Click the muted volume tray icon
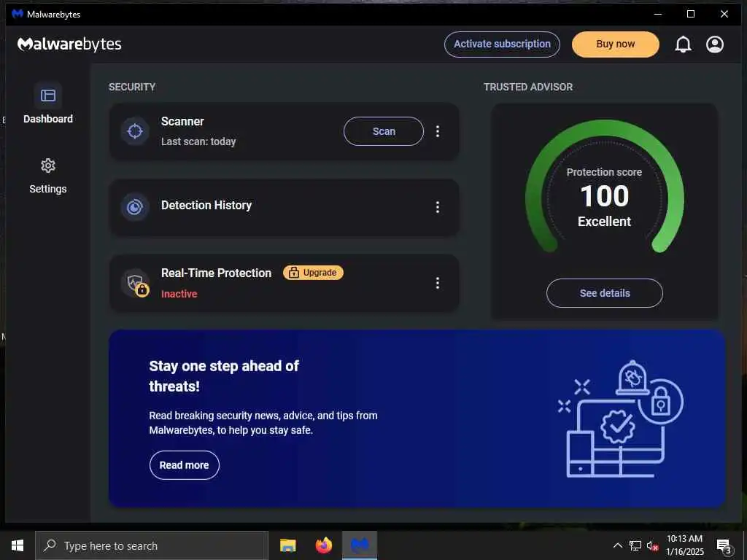The height and width of the screenshot is (560, 747). coord(652,545)
